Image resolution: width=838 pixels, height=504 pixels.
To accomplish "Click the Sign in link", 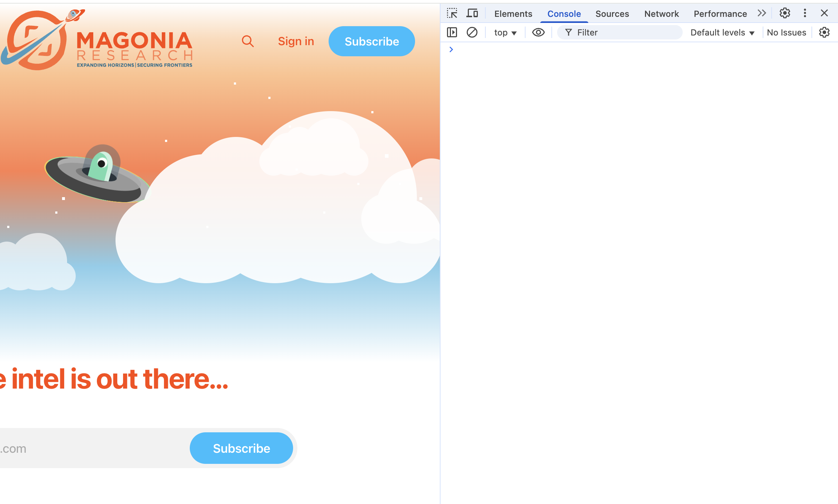I will 296,41.
